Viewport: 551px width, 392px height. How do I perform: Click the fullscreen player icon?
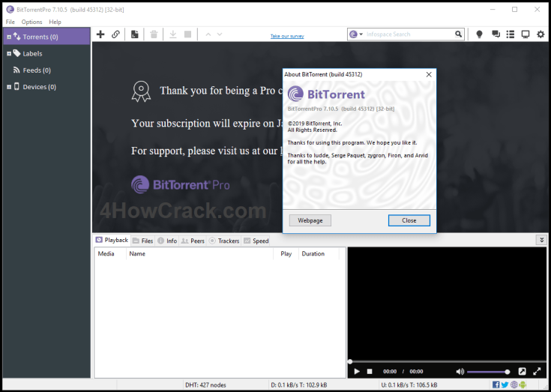537,371
